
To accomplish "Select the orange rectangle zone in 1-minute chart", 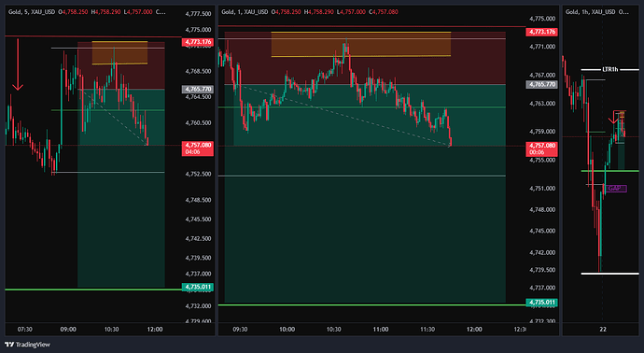I will pyautogui.click(x=361, y=44).
